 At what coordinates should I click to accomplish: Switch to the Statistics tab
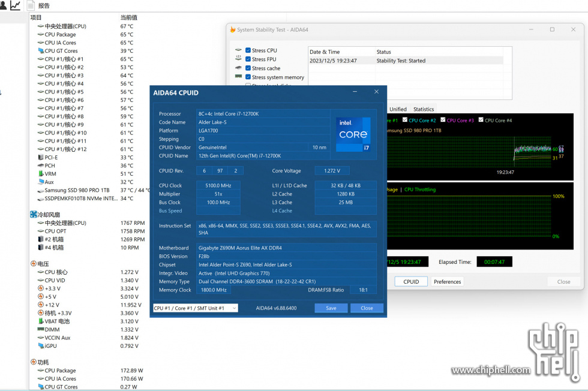point(424,109)
